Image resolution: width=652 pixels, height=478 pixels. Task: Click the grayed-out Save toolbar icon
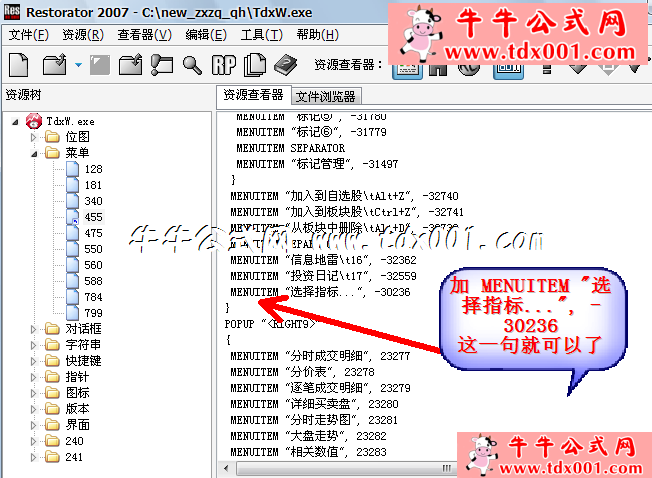(100, 65)
